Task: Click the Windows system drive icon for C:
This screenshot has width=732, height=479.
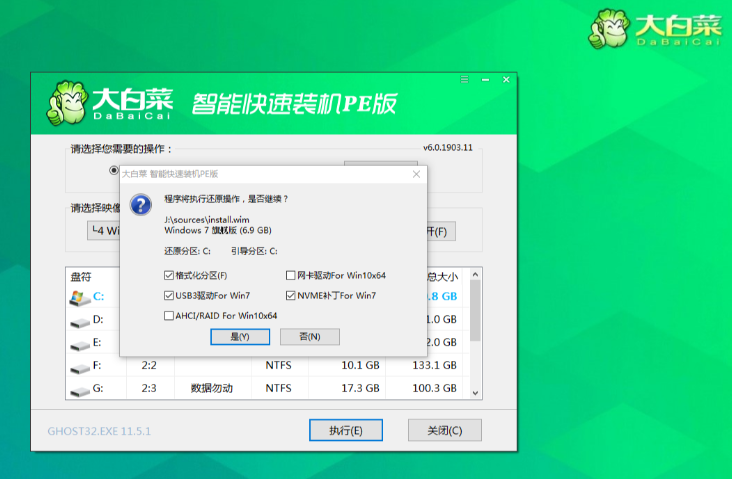Action: (x=80, y=297)
